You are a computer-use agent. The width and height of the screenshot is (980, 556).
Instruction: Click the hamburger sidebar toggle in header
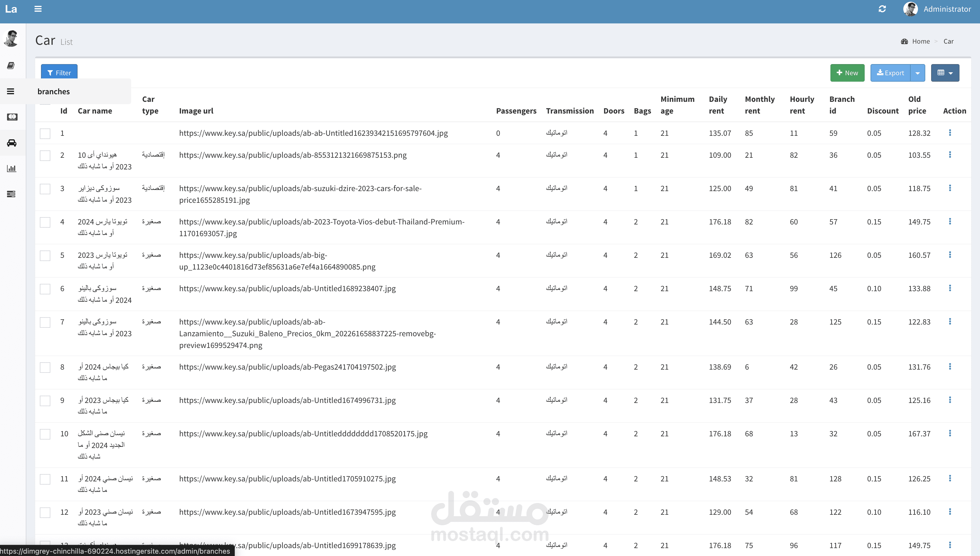pyautogui.click(x=38, y=9)
